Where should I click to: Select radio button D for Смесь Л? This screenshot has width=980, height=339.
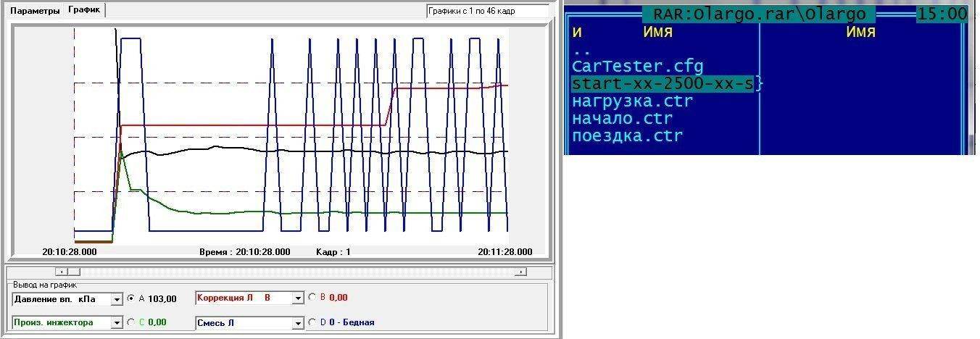312,322
